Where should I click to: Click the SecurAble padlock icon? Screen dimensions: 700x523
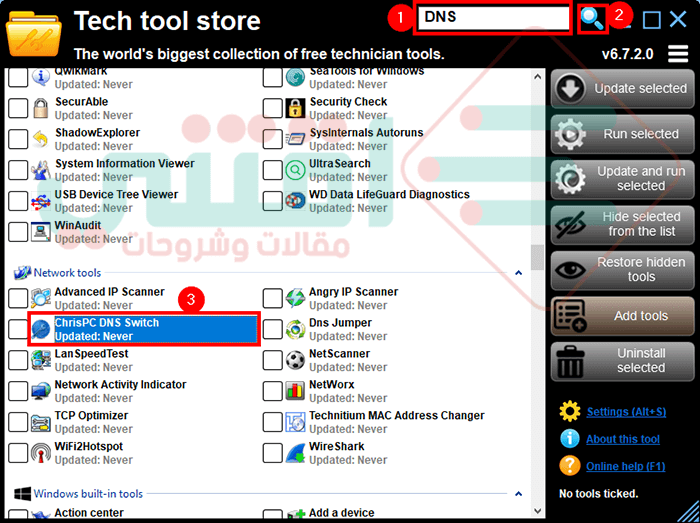tap(41, 108)
